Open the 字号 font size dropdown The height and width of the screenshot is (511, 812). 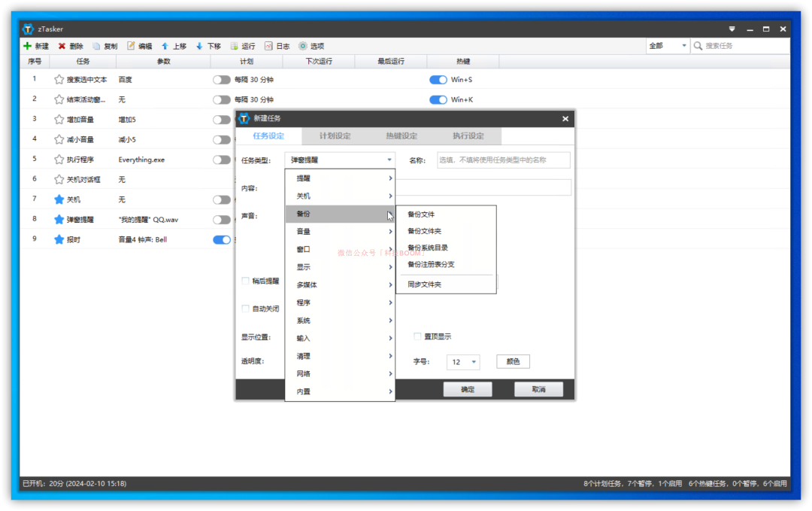[463, 362]
